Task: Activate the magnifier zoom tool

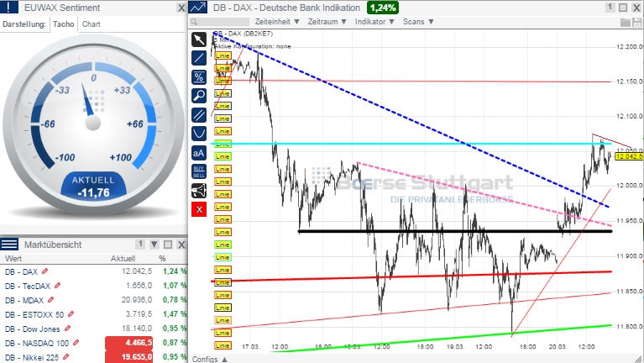Action: [199, 96]
